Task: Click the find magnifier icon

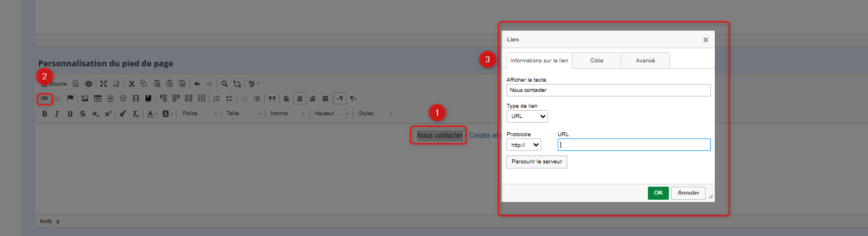Action: coord(225,84)
